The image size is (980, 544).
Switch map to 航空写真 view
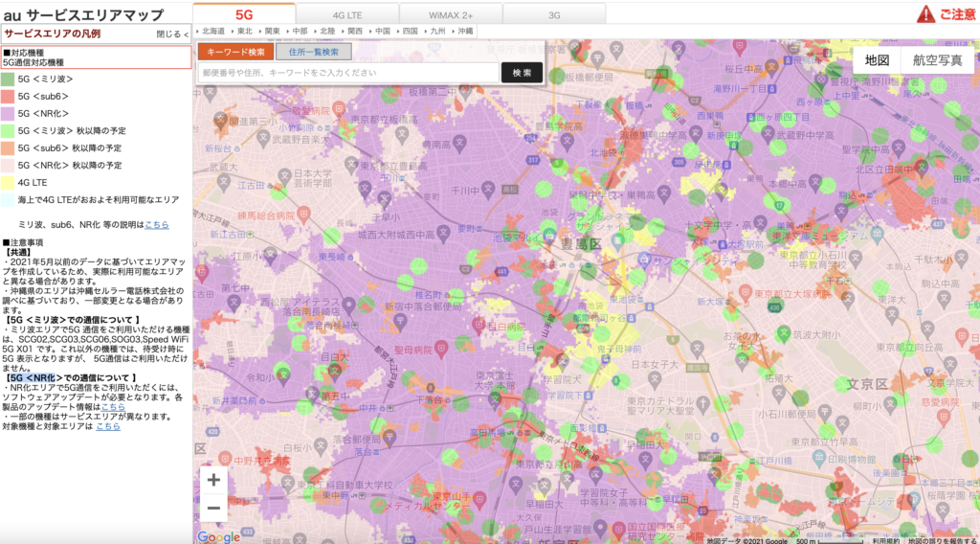(937, 60)
